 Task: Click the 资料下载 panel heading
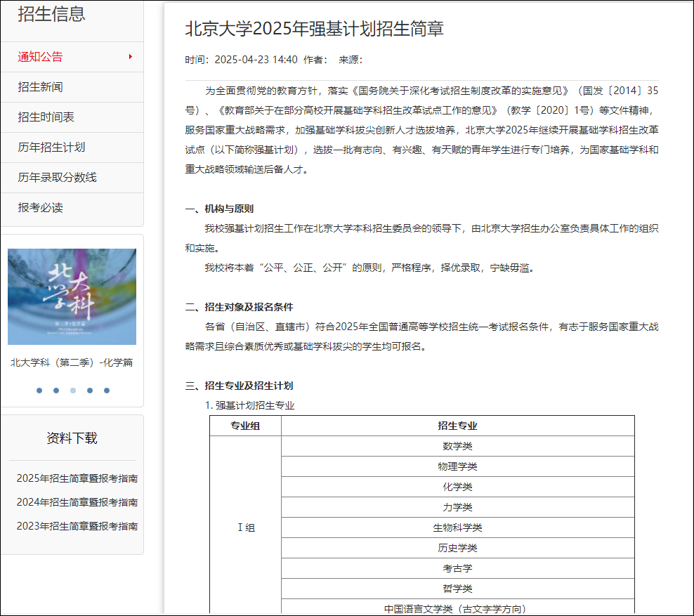72,438
